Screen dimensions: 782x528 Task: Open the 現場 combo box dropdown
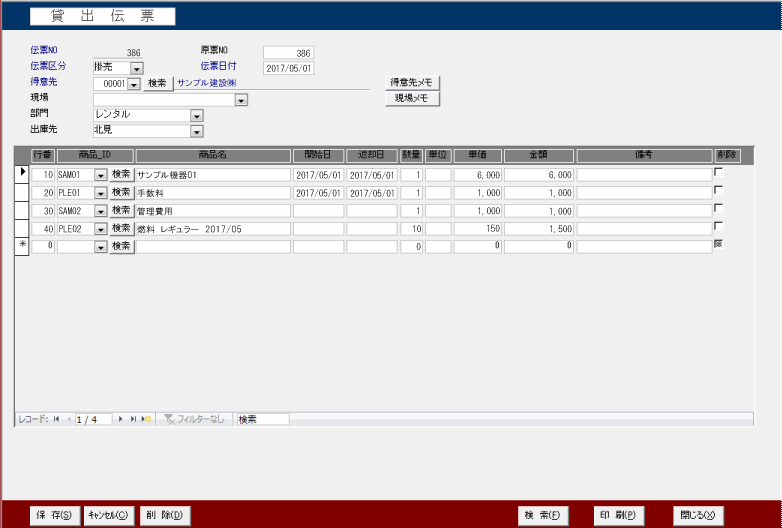coord(241,100)
